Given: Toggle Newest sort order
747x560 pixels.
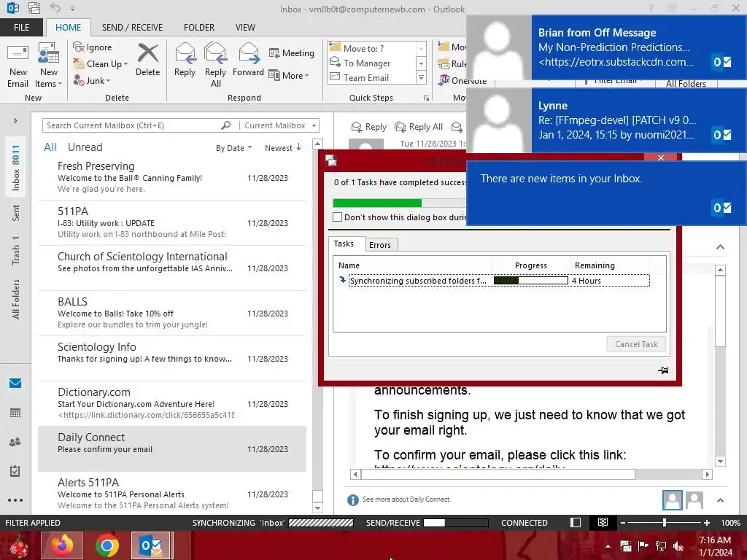Looking at the screenshot, I should click(283, 148).
